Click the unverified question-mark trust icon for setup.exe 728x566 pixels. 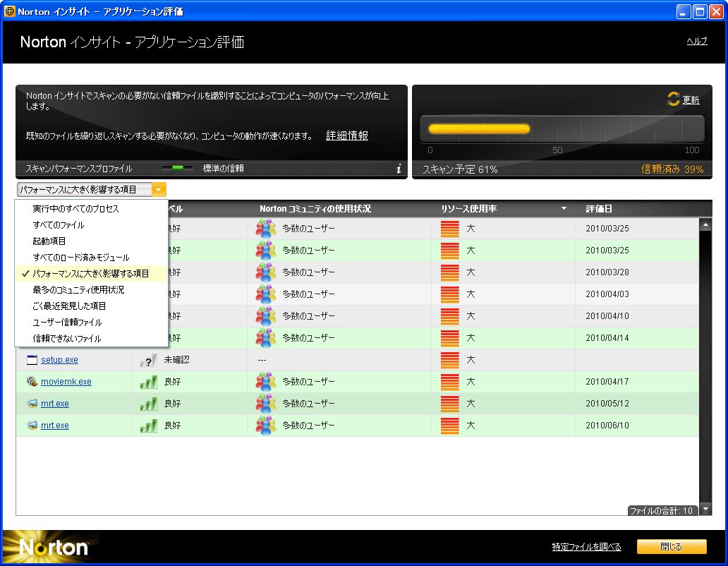(x=149, y=361)
